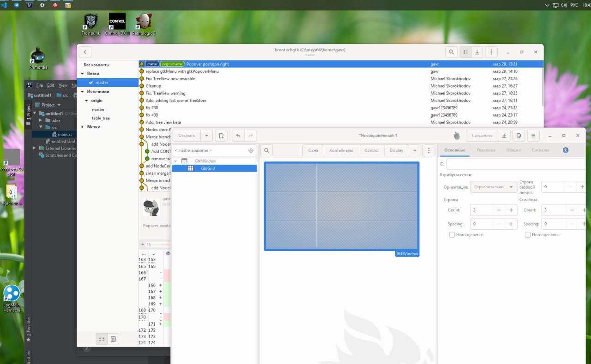Click the file list icon at gitg bottom
This screenshot has height=364, width=591.
114,339
